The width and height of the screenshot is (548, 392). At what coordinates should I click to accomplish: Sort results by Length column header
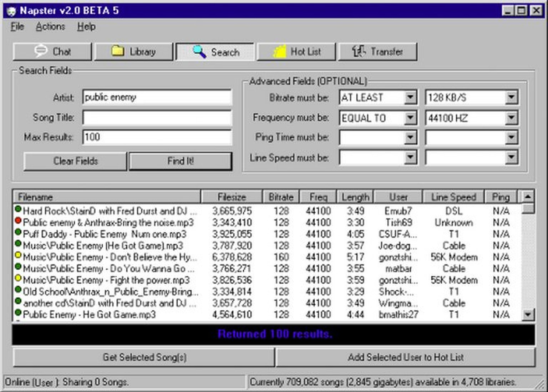355,197
